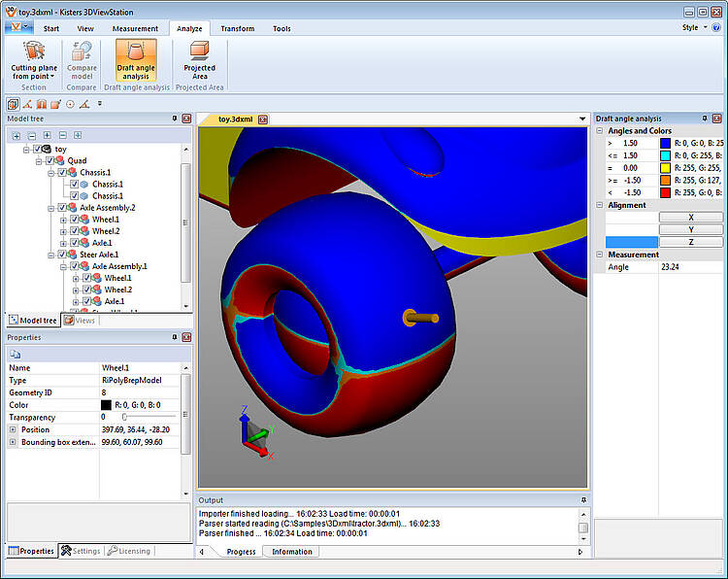Image resolution: width=728 pixels, height=579 pixels.
Task: Switch to the Measurement ribbon tab
Action: click(135, 29)
